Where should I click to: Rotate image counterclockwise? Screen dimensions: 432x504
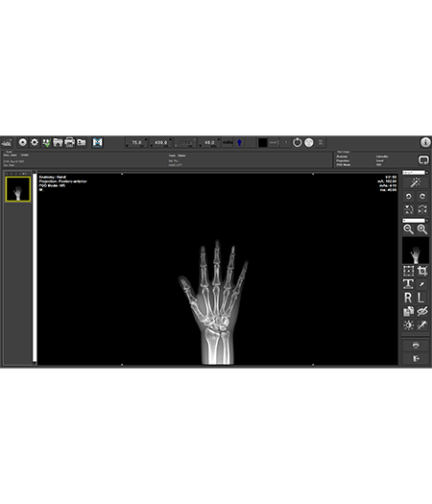(409, 196)
